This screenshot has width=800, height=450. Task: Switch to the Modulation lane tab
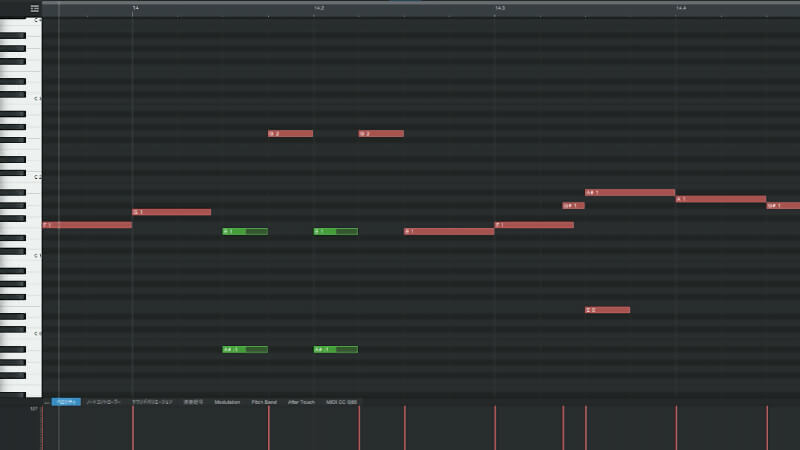tap(227, 402)
